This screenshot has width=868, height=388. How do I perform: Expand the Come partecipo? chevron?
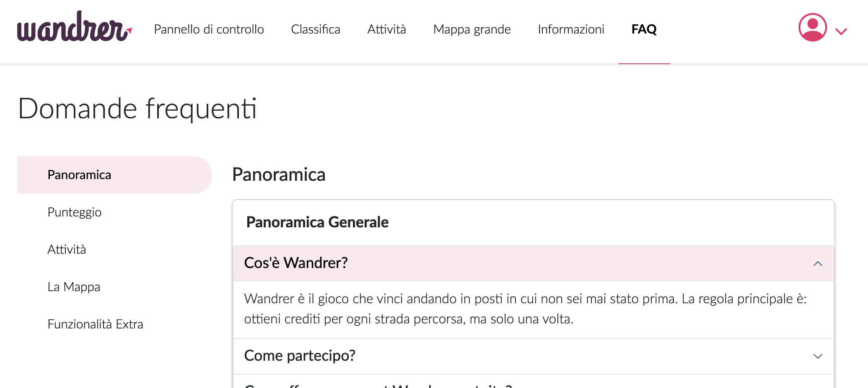[x=818, y=356]
